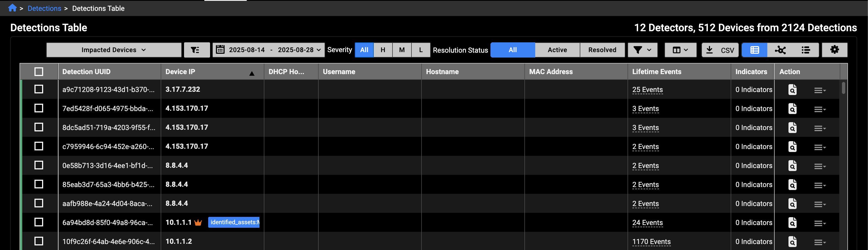
Task: Open table settings gear
Action: point(834,50)
